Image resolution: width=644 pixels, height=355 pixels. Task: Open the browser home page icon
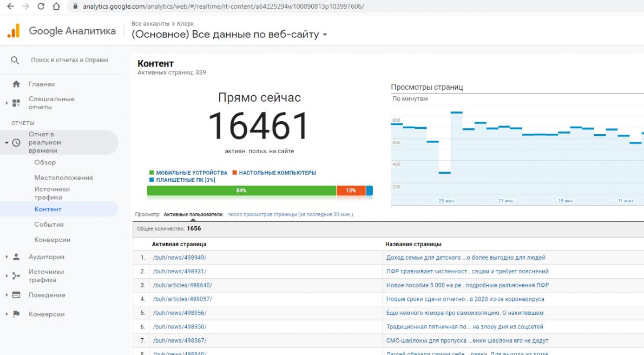(x=56, y=6)
